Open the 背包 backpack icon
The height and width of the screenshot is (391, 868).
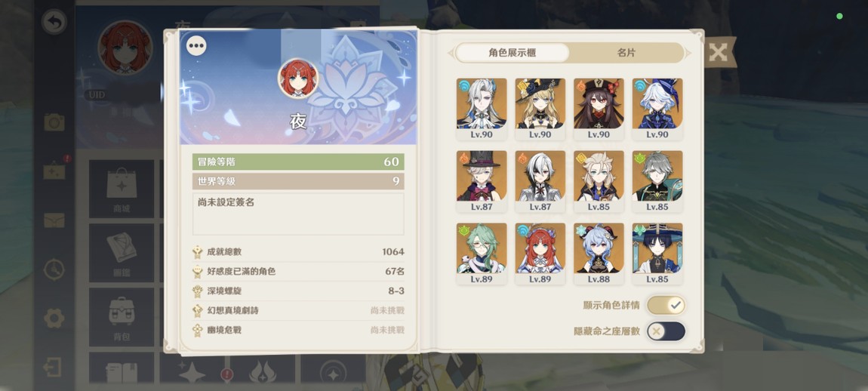click(x=122, y=317)
